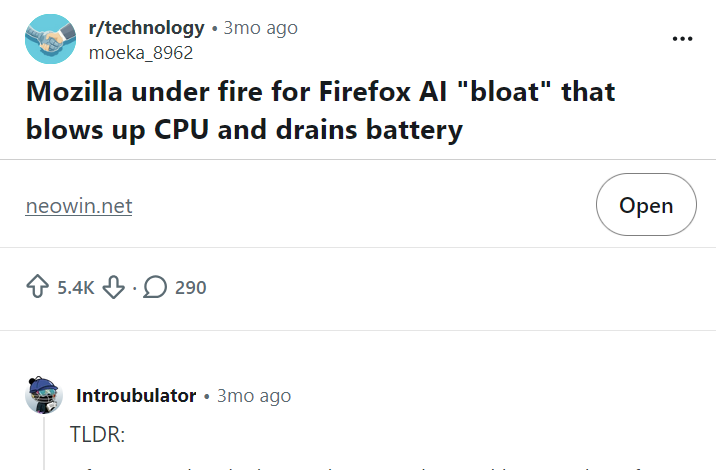Downvote the post with the down arrow

pyautogui.click(x=114, y=288)
